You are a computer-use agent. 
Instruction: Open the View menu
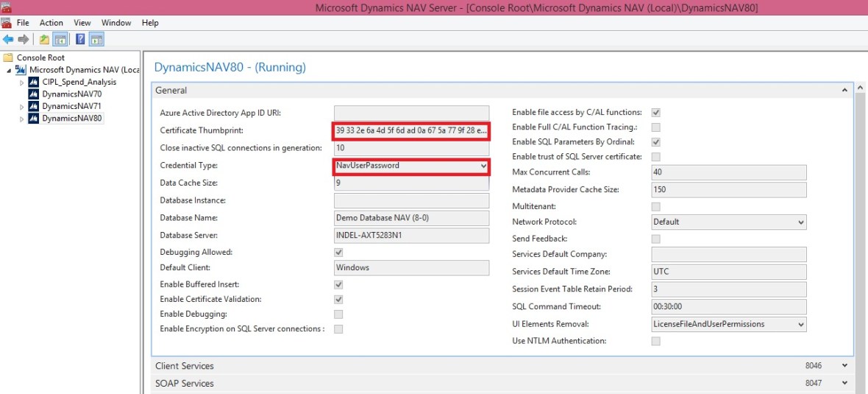pos(82,23)
